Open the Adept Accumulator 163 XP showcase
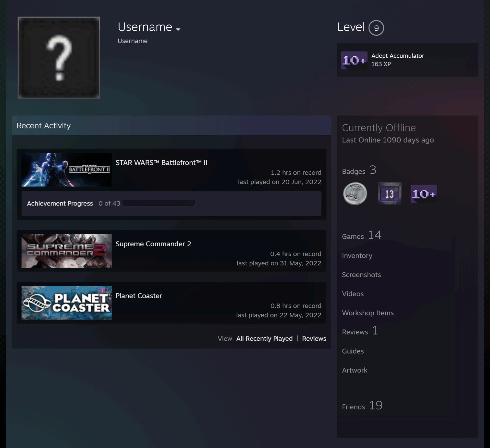Viewport: 490px width, 448px height. [x=408, y=60]
